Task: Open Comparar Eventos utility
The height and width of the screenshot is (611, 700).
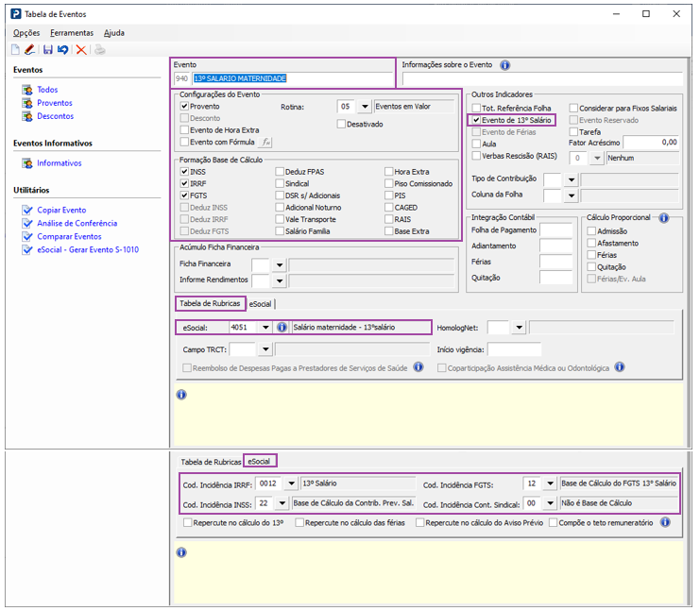Action: coord(69,236)
